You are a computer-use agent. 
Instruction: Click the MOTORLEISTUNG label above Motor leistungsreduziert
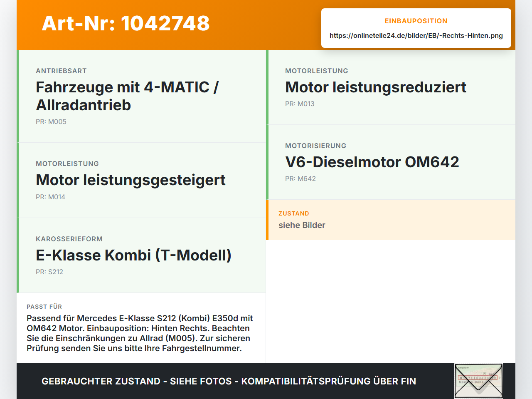pos(317,71)
